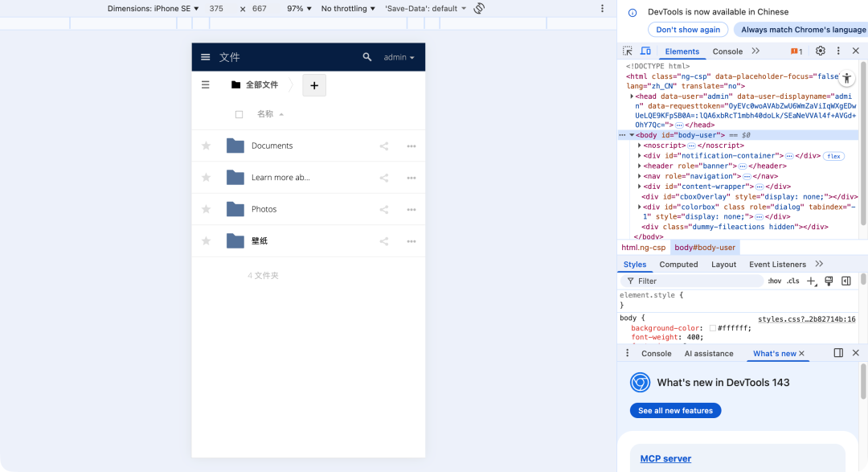Click the styles Filter input field
This screenshot has height=472, width=868.
click(695, 281)
